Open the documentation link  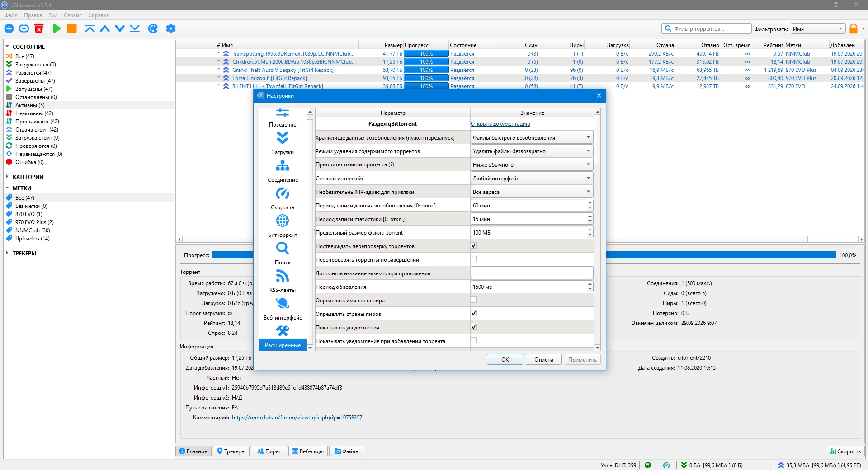500,124
